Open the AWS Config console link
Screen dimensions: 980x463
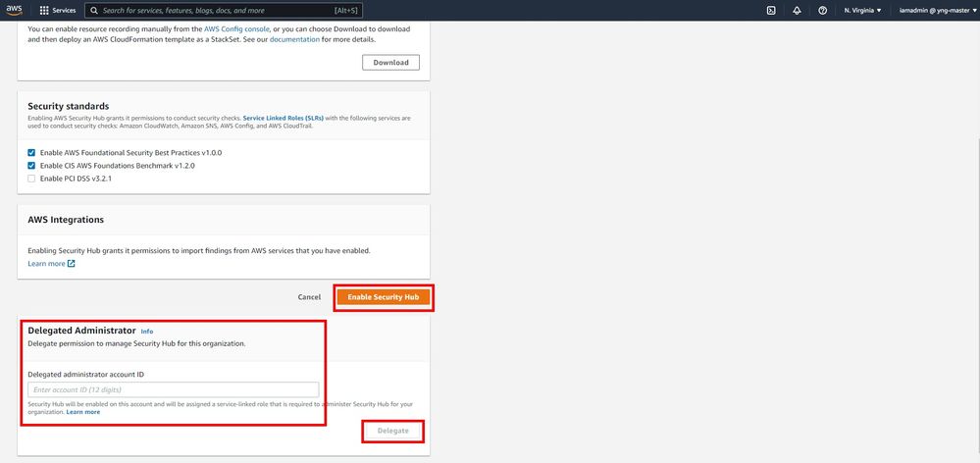coord(236,29)
